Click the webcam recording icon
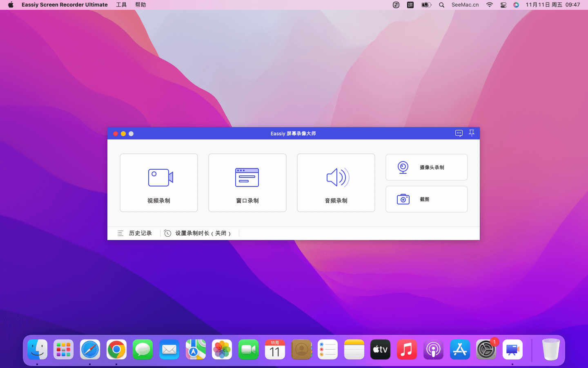This screenshot has height=368, width=588. (x=403, y=167)
